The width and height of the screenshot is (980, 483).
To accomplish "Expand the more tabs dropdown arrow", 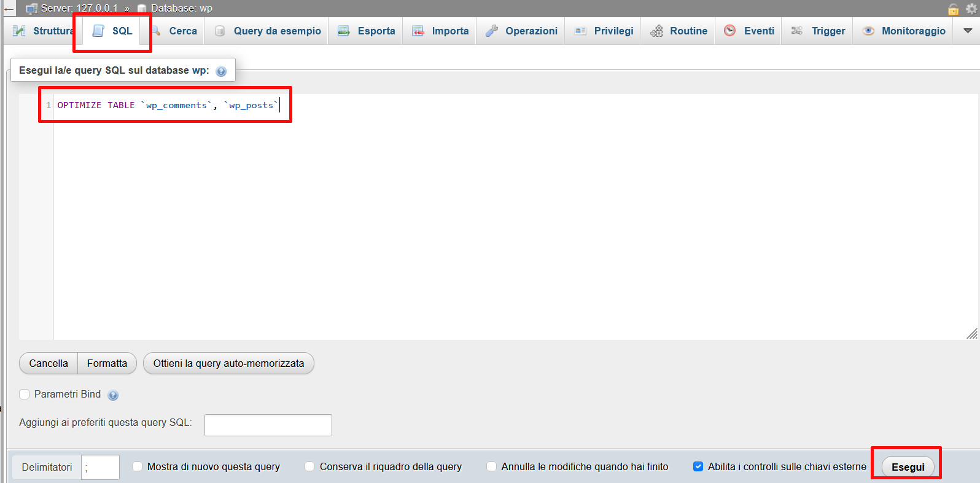I will coord(968,31).
